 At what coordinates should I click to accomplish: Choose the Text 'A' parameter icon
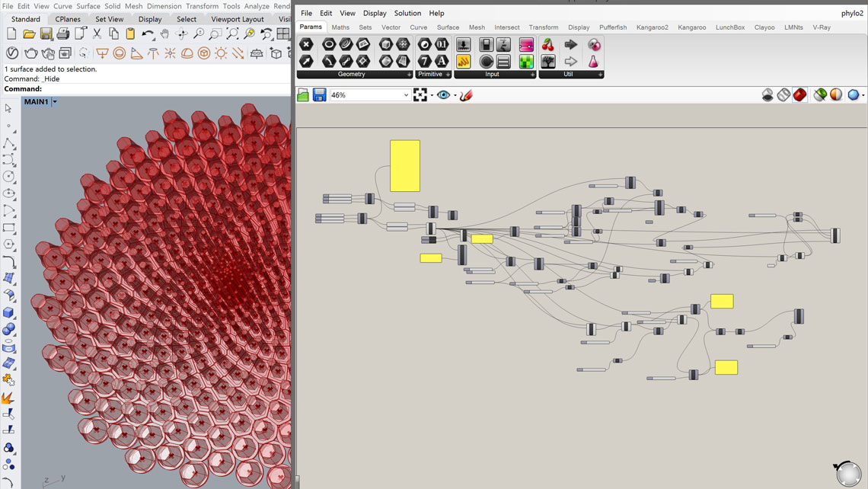coord(441,61)
